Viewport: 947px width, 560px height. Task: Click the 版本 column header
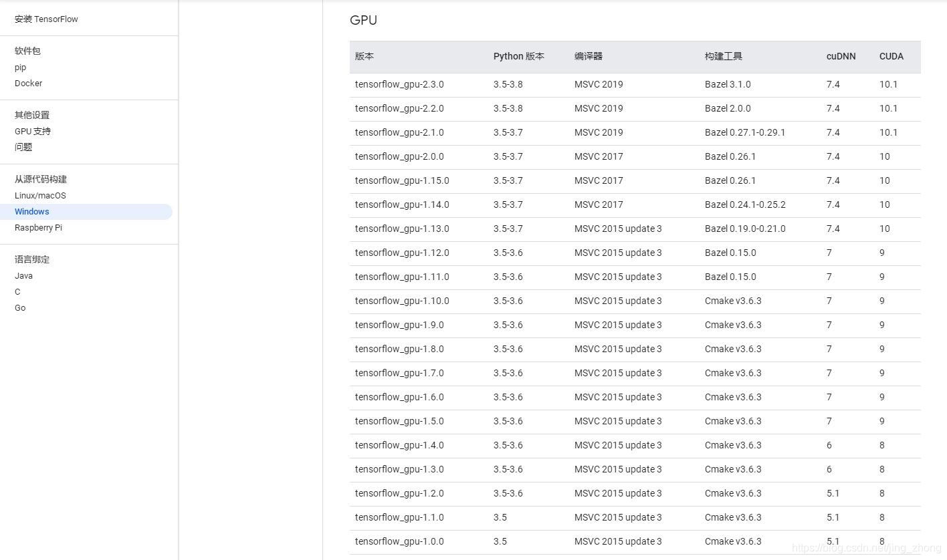coord(364,57)
